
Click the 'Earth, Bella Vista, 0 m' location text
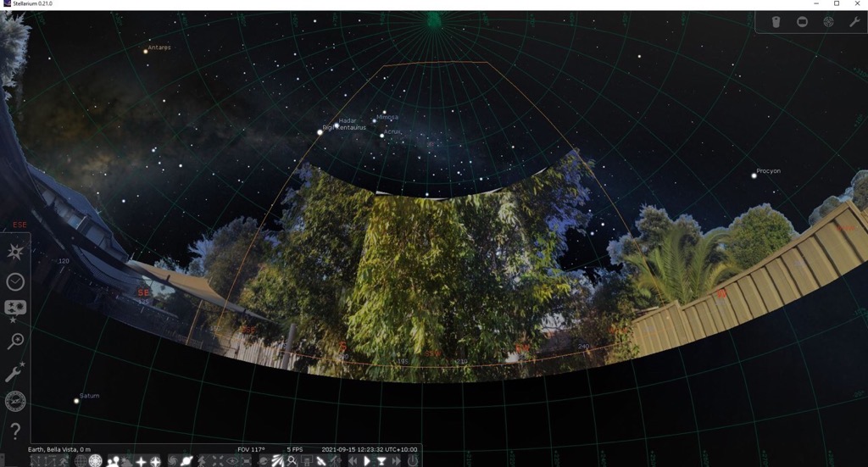59,449
